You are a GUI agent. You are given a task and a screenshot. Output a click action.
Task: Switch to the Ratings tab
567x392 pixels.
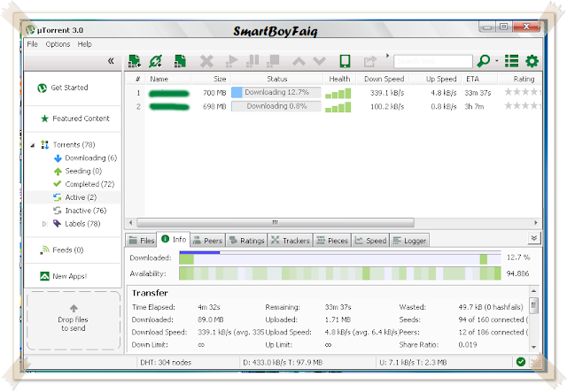tap(246, 241)
